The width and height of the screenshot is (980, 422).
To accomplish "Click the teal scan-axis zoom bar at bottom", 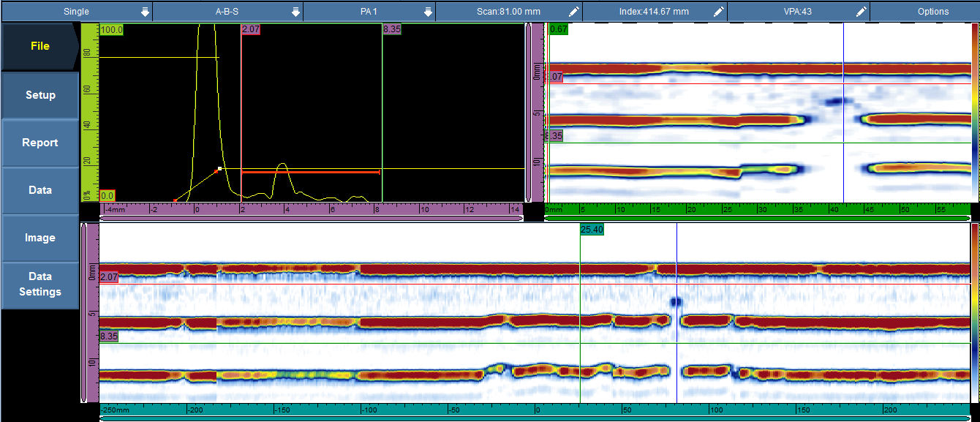I will coord(534,418).
